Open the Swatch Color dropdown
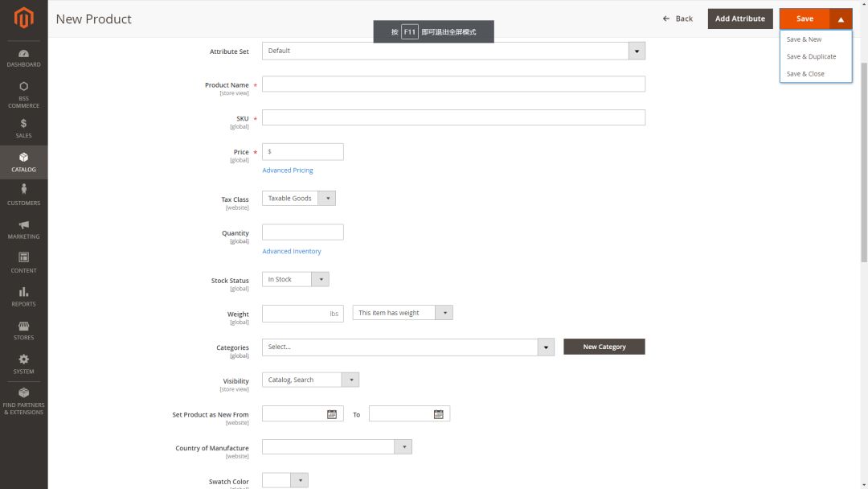Image resolution: width=868 pixels, height=489 pixels. click(299, 481)
